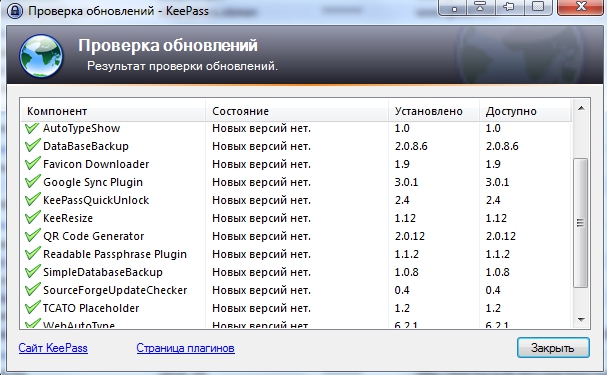
Task: Click the green checkmark beside Readable Passphrase Plugin
Action: 33,253
